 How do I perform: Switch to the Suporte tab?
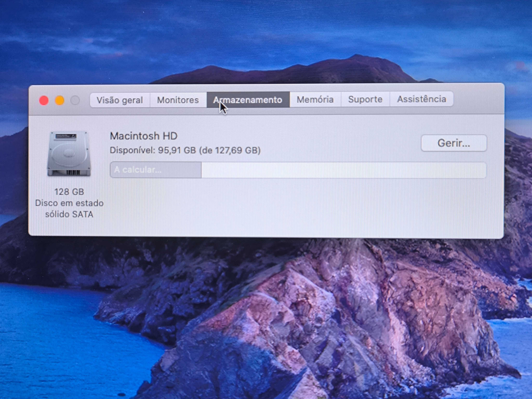click(365, 99)
